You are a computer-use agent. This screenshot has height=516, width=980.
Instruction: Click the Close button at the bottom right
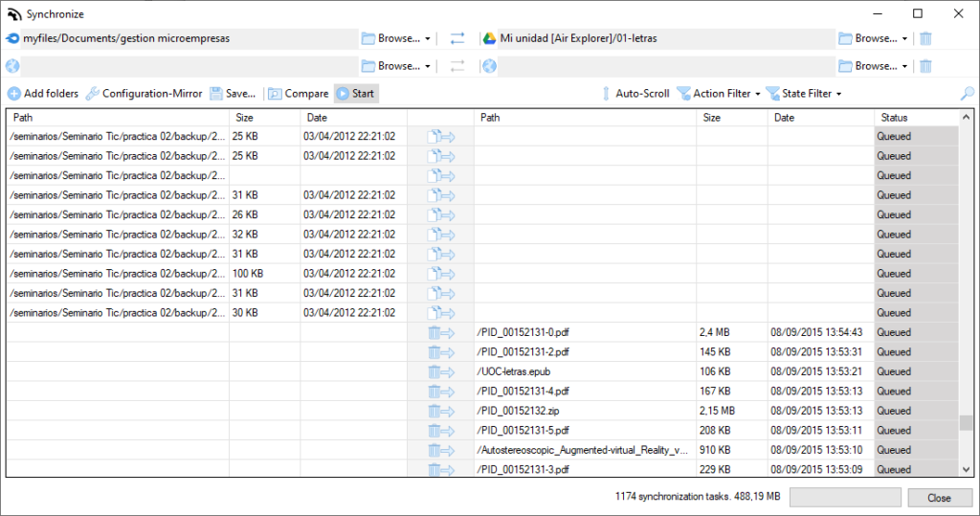click(939, 498)
